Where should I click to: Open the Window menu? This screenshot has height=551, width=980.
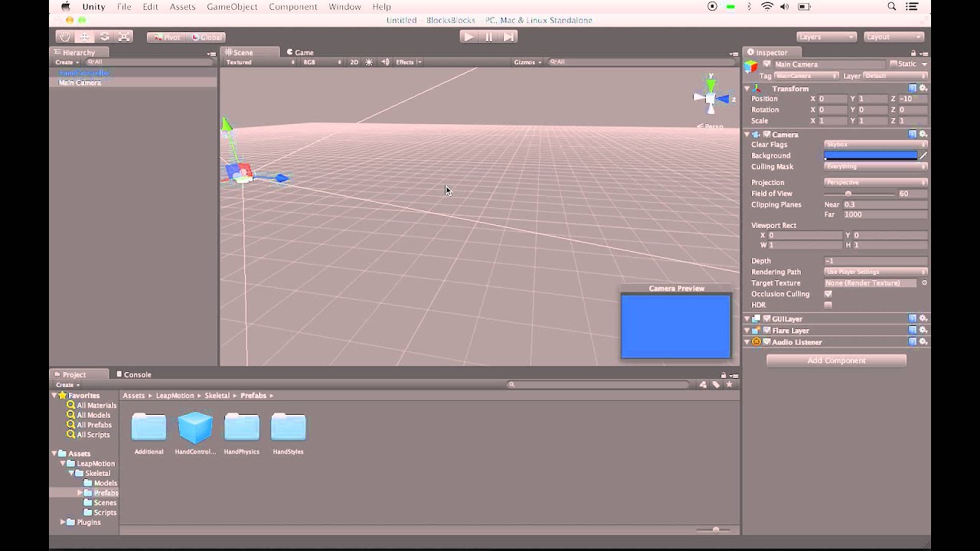click(x=345, y=7)
